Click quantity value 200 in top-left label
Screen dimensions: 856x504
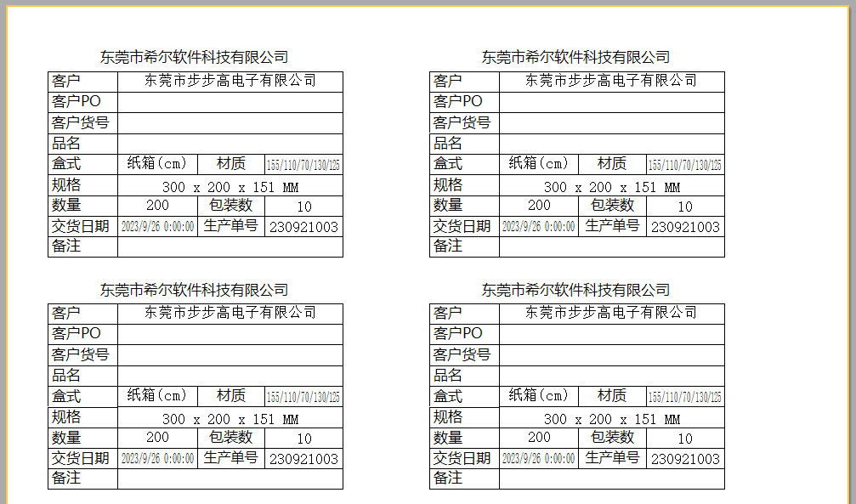[157, 206]
